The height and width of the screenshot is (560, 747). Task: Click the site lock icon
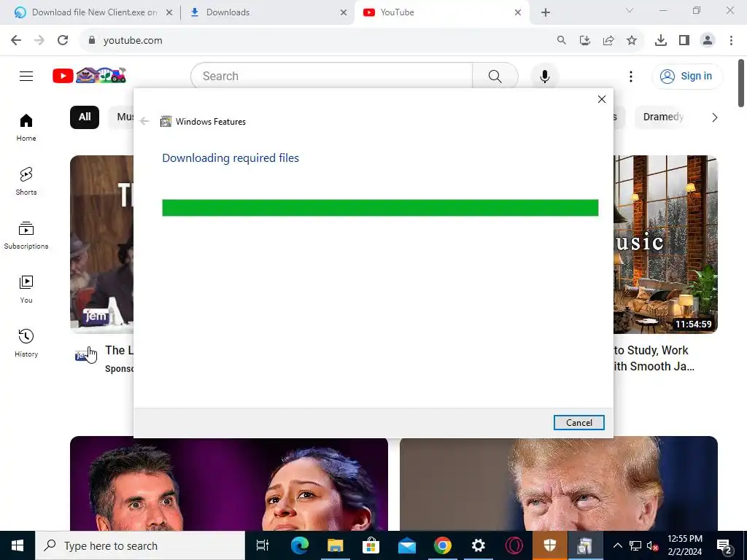point(92,41)
